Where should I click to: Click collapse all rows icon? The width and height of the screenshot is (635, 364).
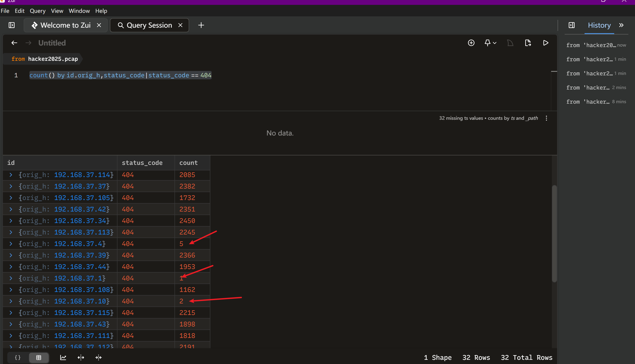click(99, 357)
